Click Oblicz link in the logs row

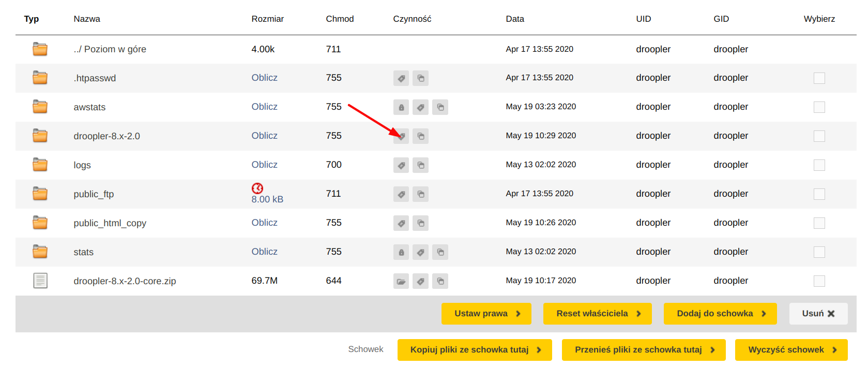[265, 165]
